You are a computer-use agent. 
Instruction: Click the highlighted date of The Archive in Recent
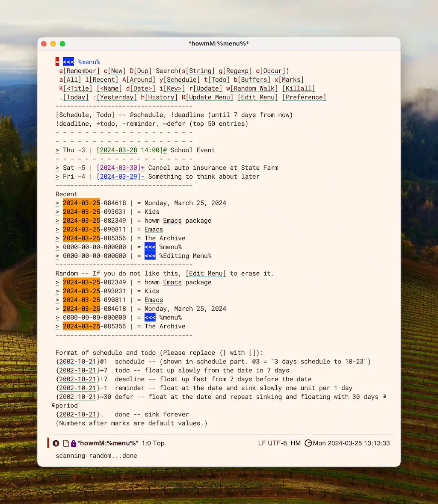[x=81, y=239]
